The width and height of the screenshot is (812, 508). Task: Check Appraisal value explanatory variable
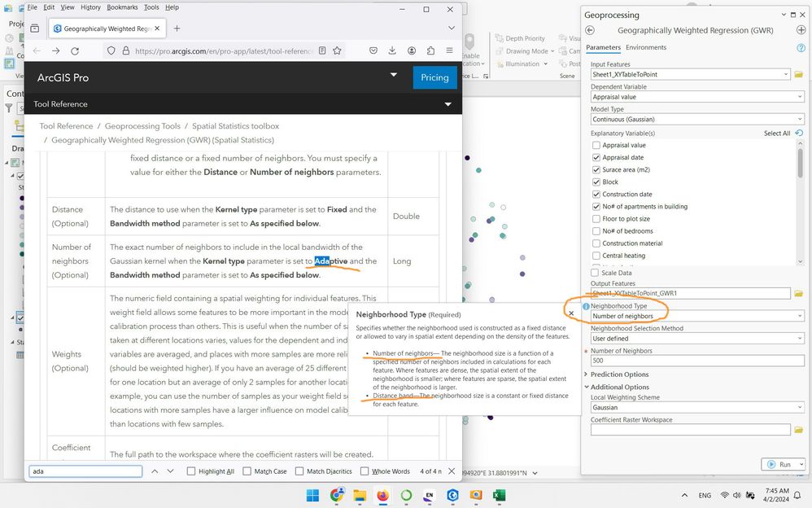(x=596, y=145)
